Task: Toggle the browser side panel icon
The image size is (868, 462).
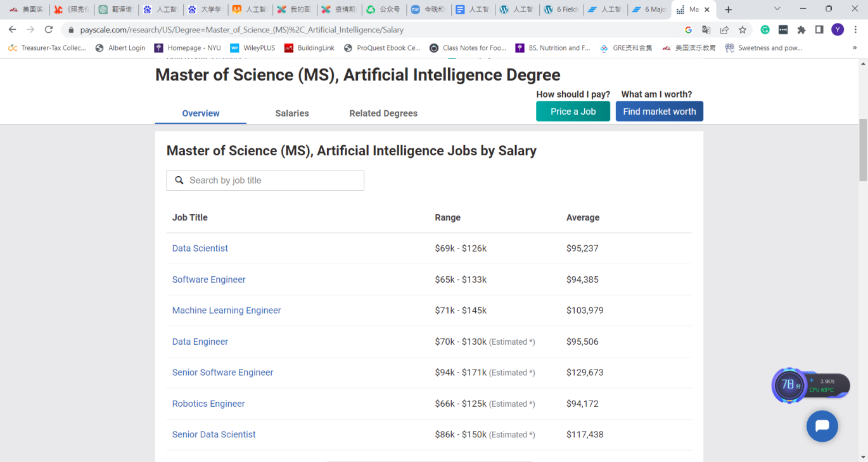Action: click(819, 30)
